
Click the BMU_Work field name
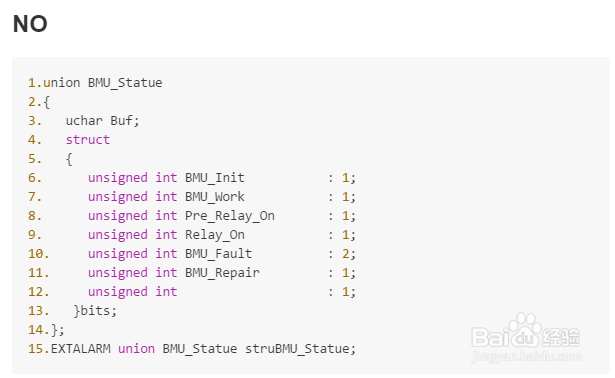coord(215,197)
